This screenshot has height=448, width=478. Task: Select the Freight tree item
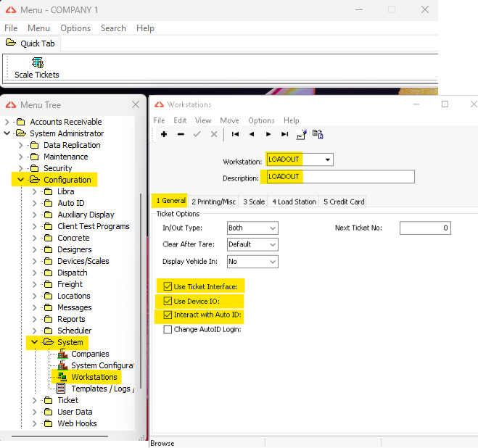pos(70,284)
